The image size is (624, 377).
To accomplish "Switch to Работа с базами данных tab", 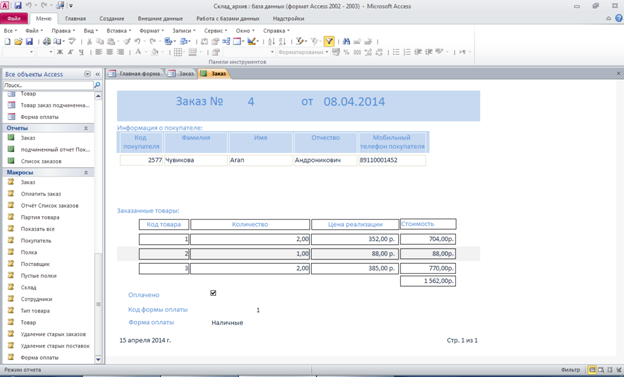I will (228, 19).
